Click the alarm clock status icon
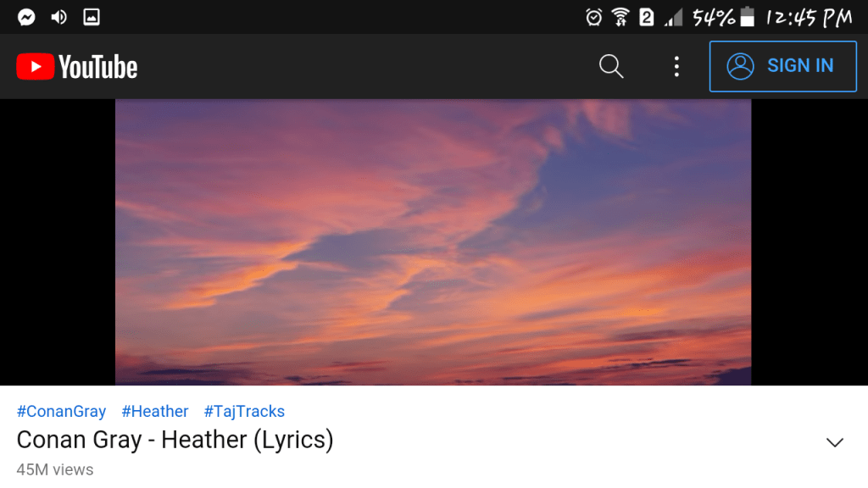The height and width of the screenshot is (488, 868). pos(594,17)
